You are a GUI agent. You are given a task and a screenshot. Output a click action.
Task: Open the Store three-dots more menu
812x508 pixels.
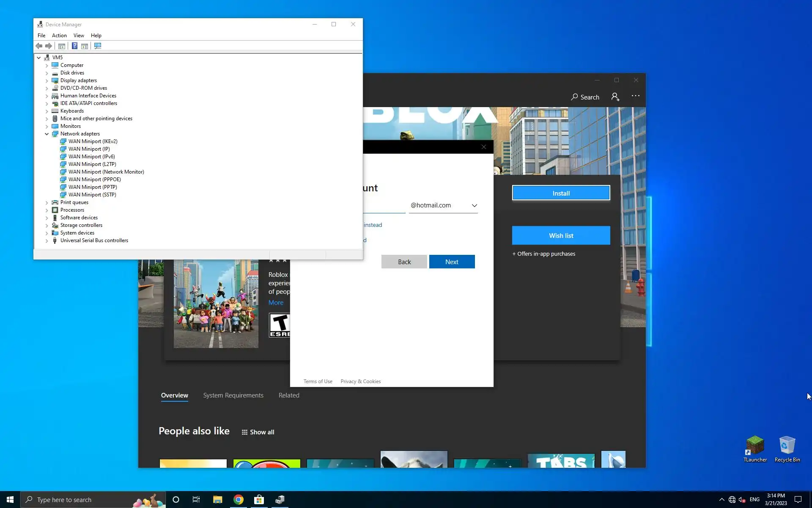[635, 96]
